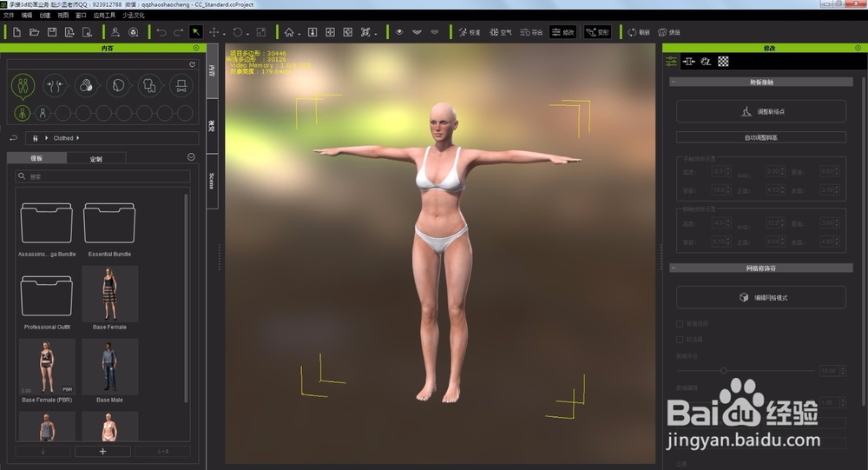
Task: Close the content panel with circle icon
Action: point(196,49)
